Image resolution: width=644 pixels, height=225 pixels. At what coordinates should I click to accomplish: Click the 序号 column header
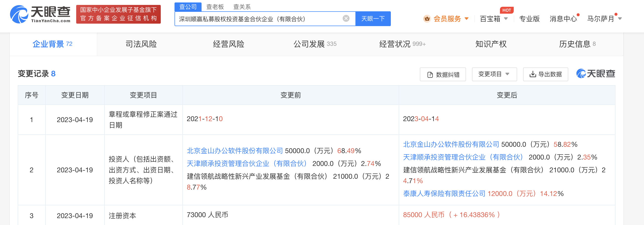(x=31, y=95)
